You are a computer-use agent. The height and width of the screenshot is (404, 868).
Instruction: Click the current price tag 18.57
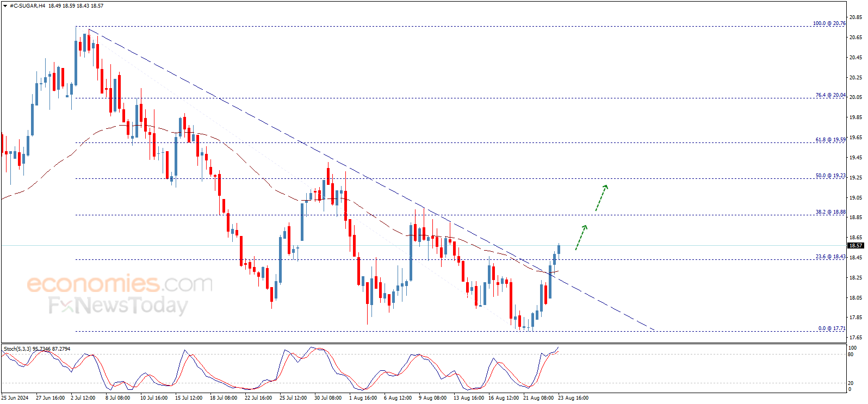[x=856, y=246]
